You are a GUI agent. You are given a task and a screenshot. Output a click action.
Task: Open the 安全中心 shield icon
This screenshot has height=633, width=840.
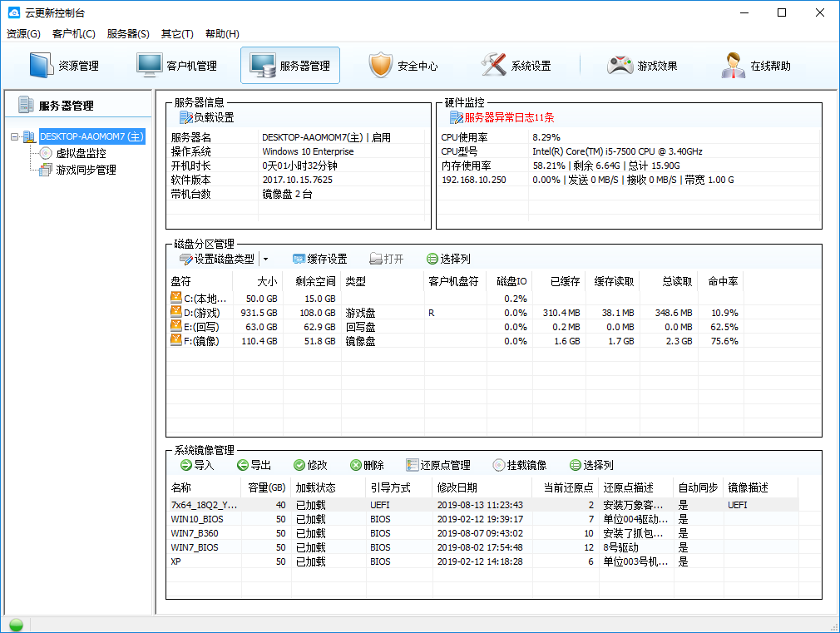[x=381, y=66]
